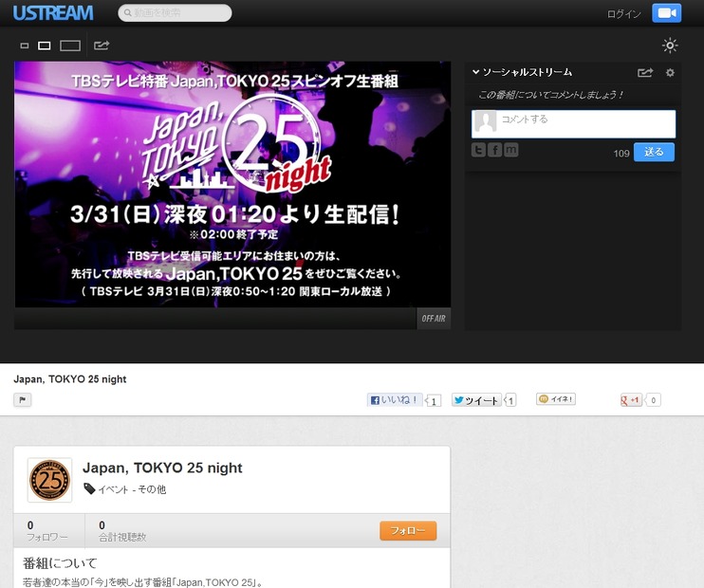Click the mixi イイネ! button
Screen dimensions: 704x588
pos(556,399)
